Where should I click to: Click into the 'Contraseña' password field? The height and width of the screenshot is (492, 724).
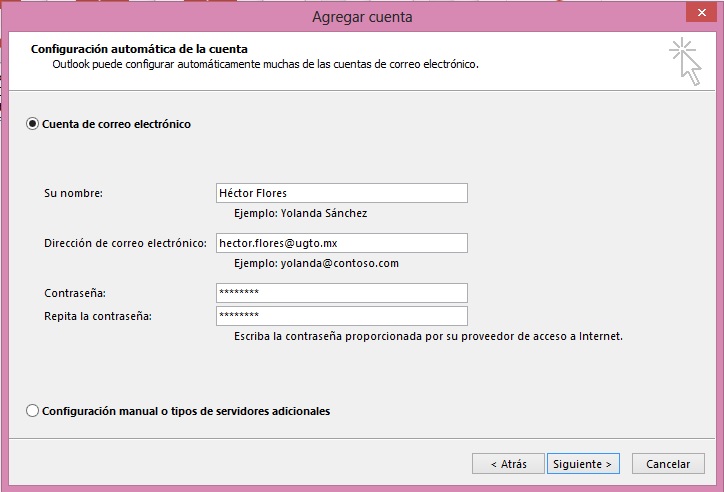(x=341, y=293)
